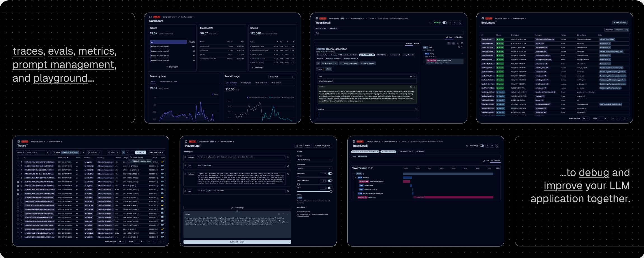Screen dimensions: 644x258
Task: Click the 'prompt management' link
Action: pos(64,65)
